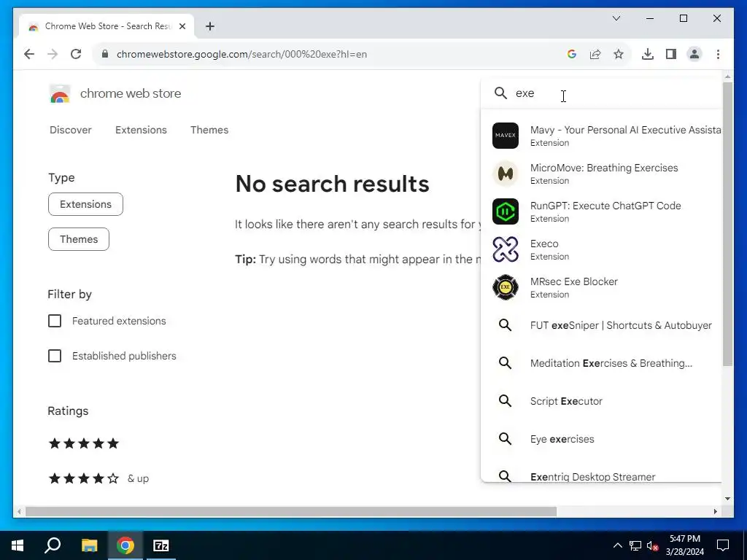Open 7-Zip from the taskbar

[161, 545]
